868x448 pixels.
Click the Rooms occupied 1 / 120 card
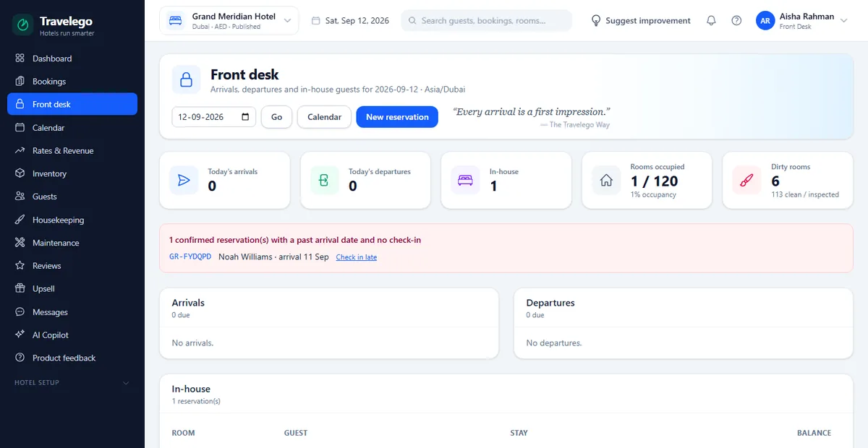[647, 181]
